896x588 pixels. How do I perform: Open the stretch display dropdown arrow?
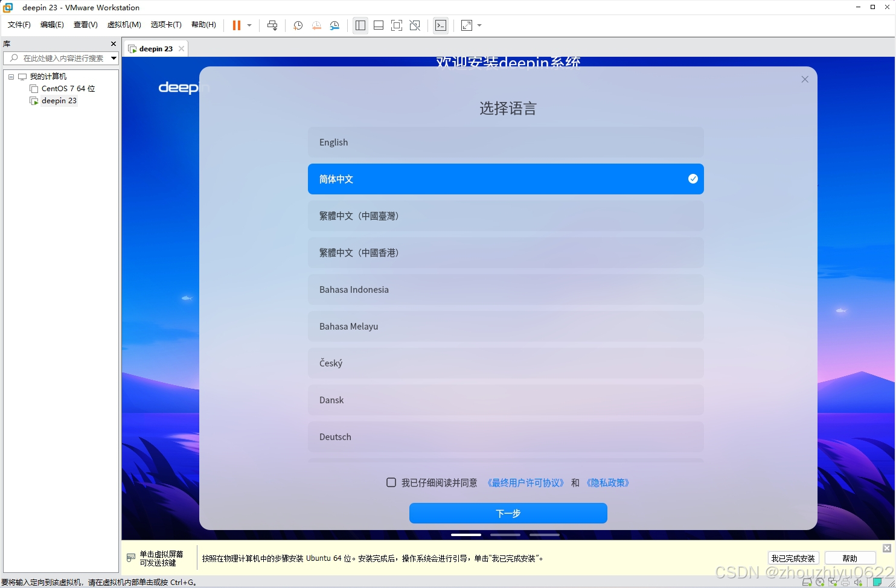click(479, 25)
